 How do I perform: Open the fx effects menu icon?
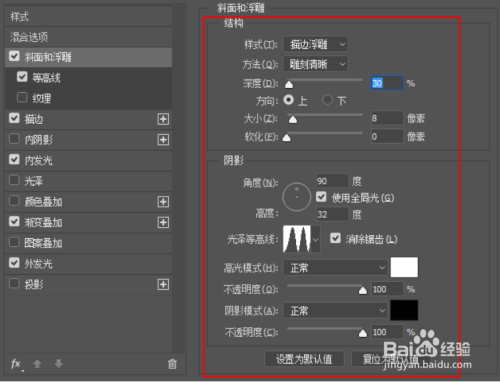coord(16,364)
